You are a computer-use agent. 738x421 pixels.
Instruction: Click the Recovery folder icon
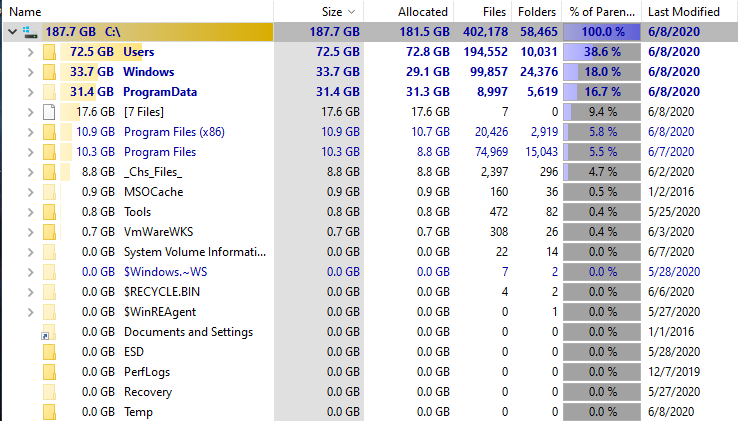coord(49,392)
